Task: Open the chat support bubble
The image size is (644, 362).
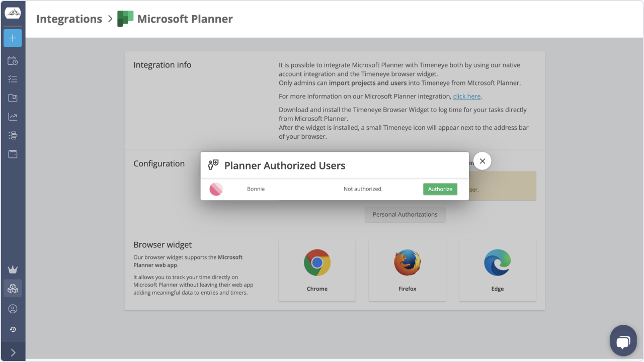Action: (623, 340)
